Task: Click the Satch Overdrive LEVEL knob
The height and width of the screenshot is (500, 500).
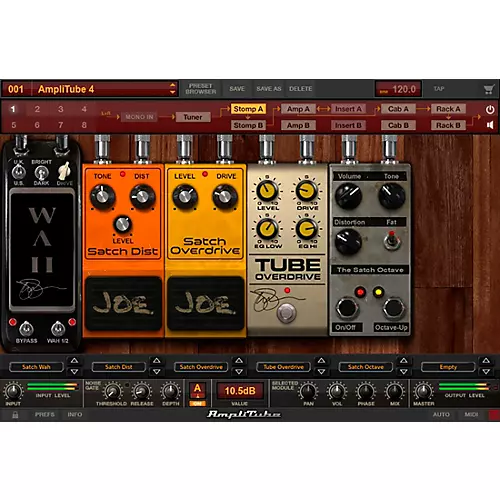Action: [x=185, y=196]
